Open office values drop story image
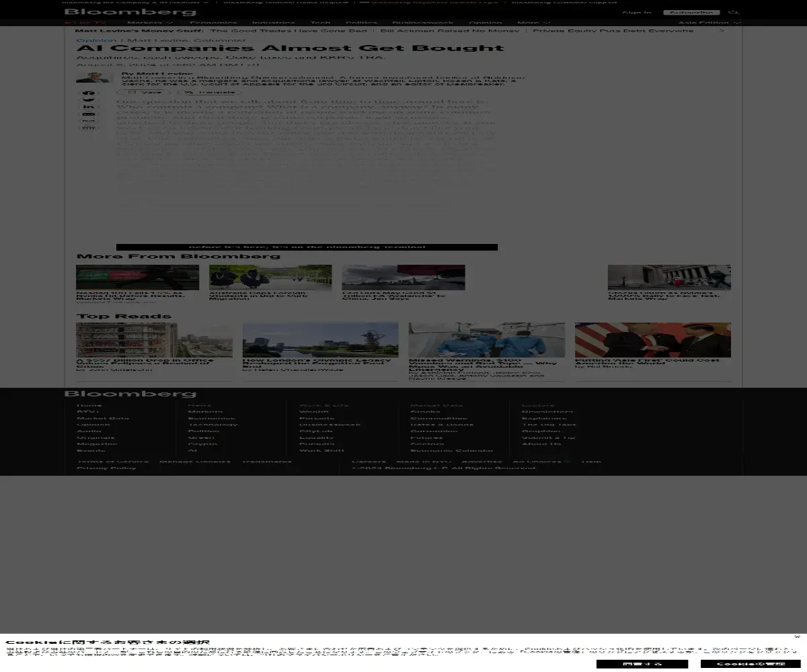 154,339
